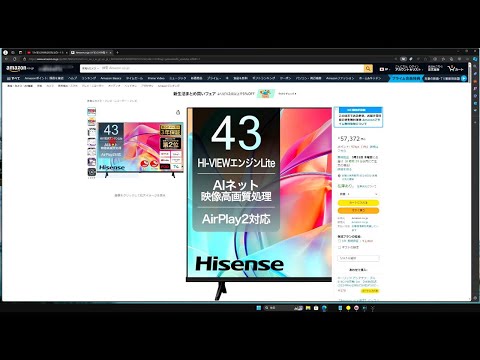
Task: Click the browser reload button
Action: click(x=15, y=59)
